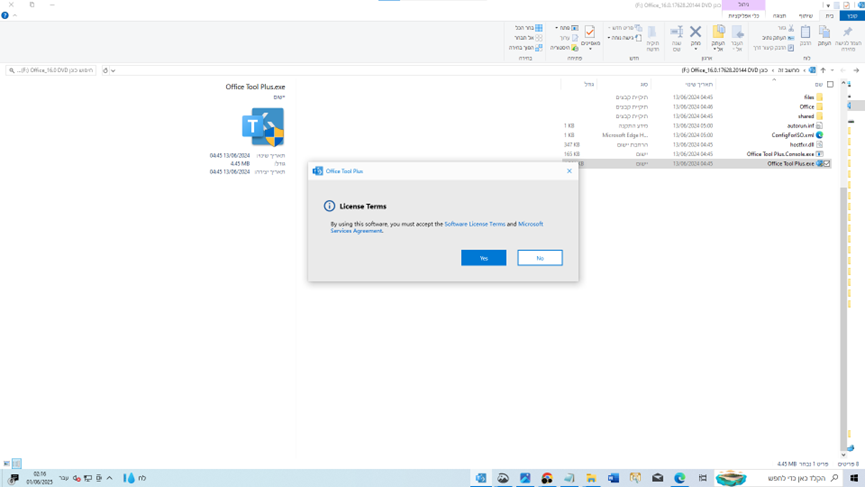Switch to the Share ribbon tab
Viewport: 865px width, 487px height.
pos(806,16)
